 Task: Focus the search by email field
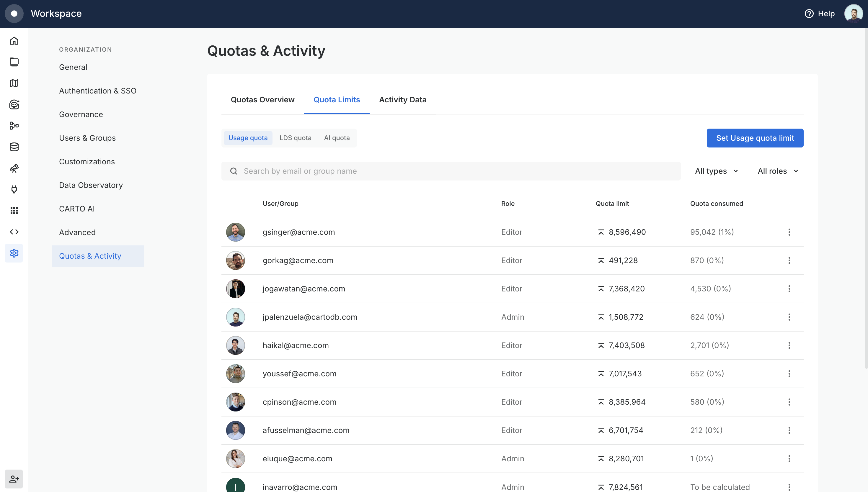point(451,171)
